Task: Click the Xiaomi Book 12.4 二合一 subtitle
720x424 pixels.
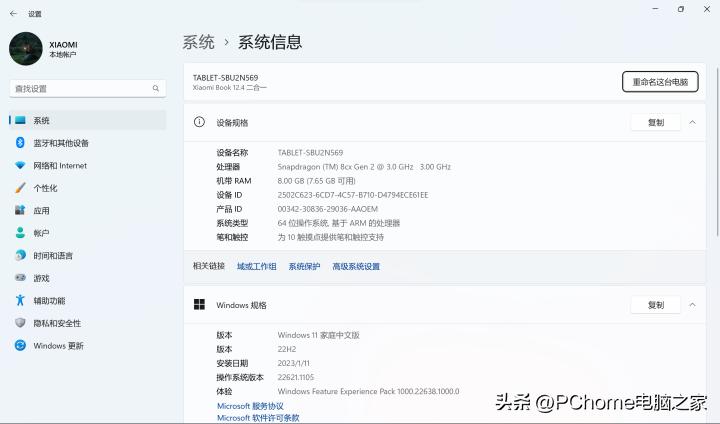Action: [230, 87]
